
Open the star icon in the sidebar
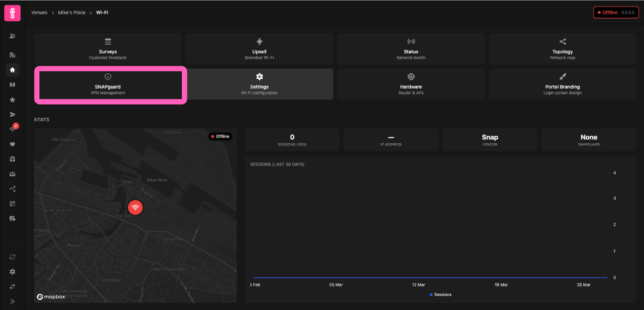12,100
